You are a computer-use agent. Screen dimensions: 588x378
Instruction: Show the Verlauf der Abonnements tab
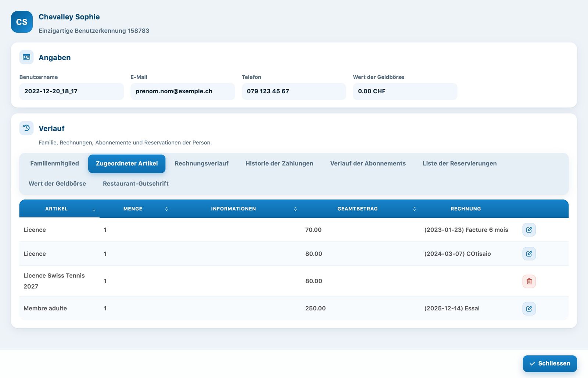(368, 163)
